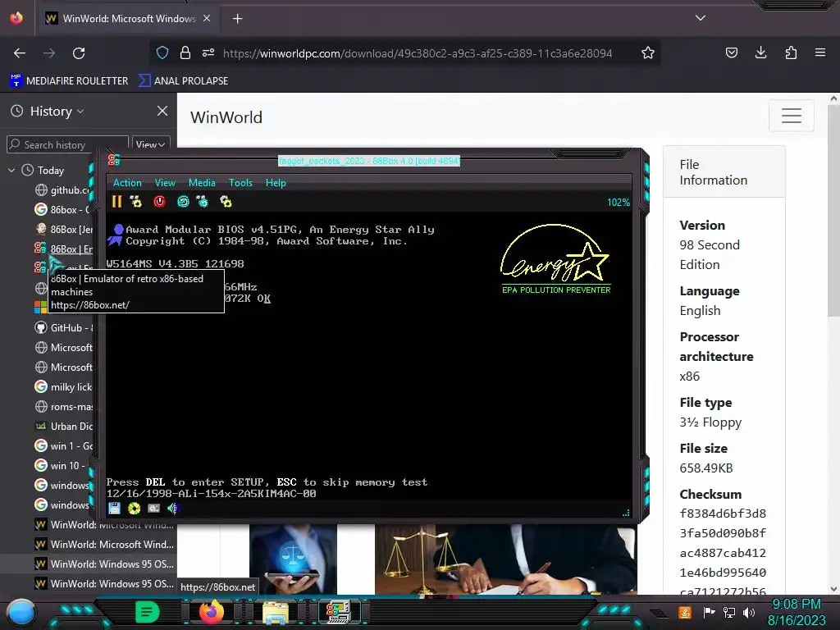This screenshot has height=630, width=840.
Task: Open the Media menu in 86Box
Action: point(202,183)
